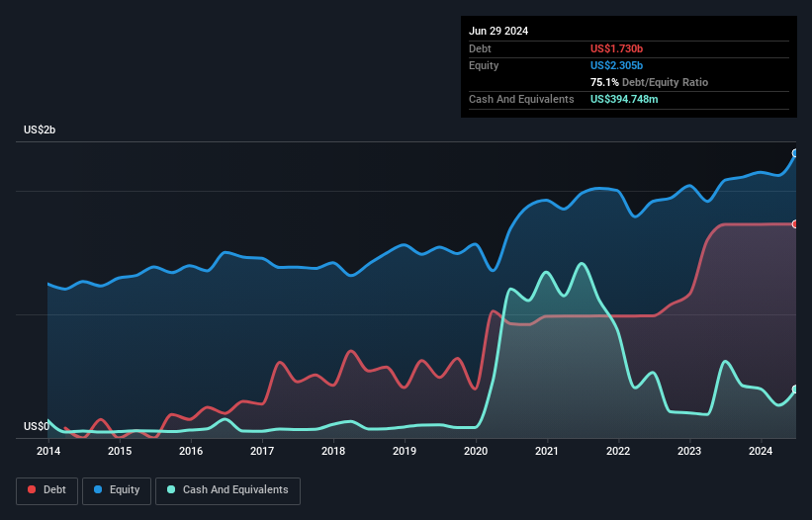Select the 2020 x-axis label
Screen dimensions: 812x520
tap(476, 451)
